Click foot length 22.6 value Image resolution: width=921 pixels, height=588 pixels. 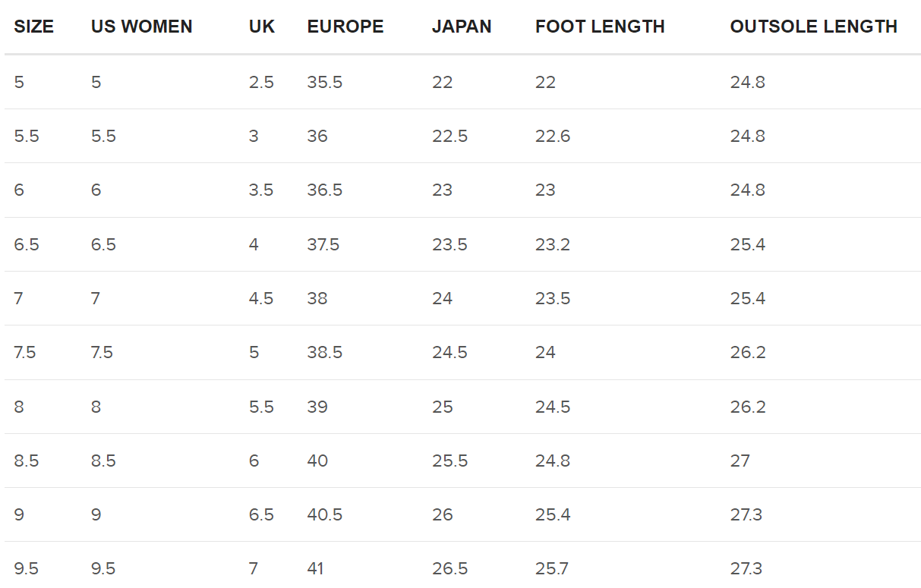(553, 136)
